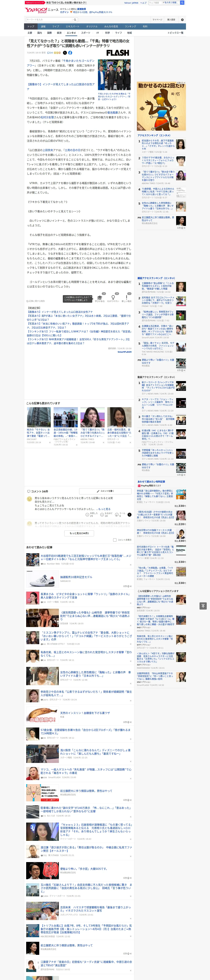Click the scroll-to-top arrow button
The width and height of the screenshot is (210, 980).
pos(203,606)
